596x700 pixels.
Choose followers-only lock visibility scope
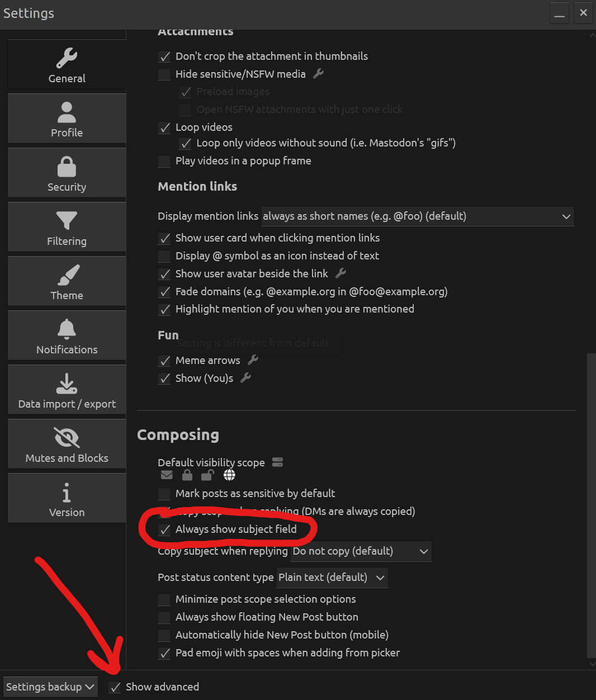click(187, 475)
